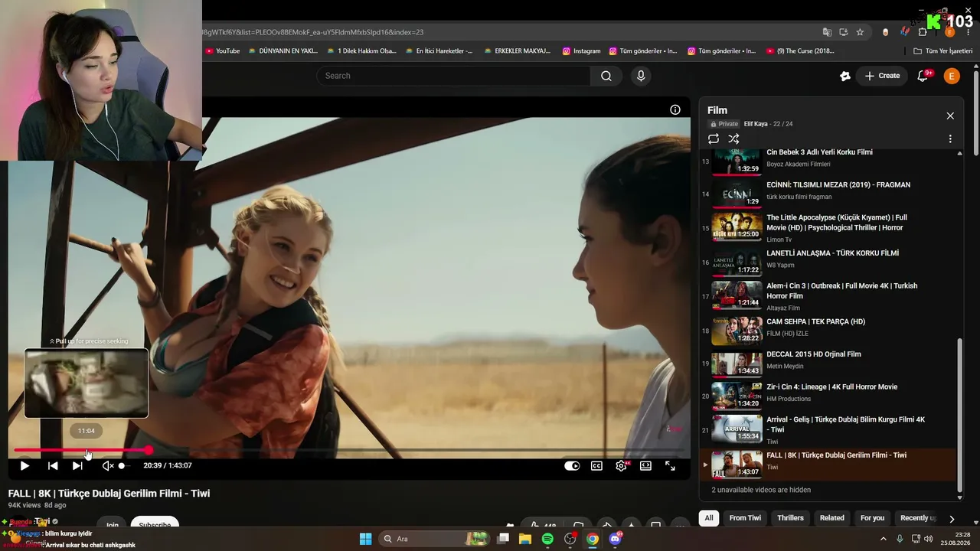Open the playlist more-options menu
Image resolution: width=980 pixels, height=551 pixels.
[x=950, y=139]
